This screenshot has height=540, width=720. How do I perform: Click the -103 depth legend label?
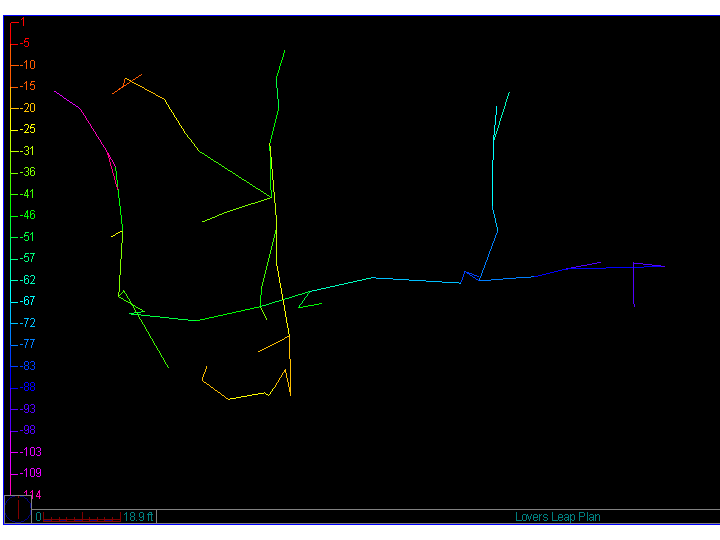(31, 452)
